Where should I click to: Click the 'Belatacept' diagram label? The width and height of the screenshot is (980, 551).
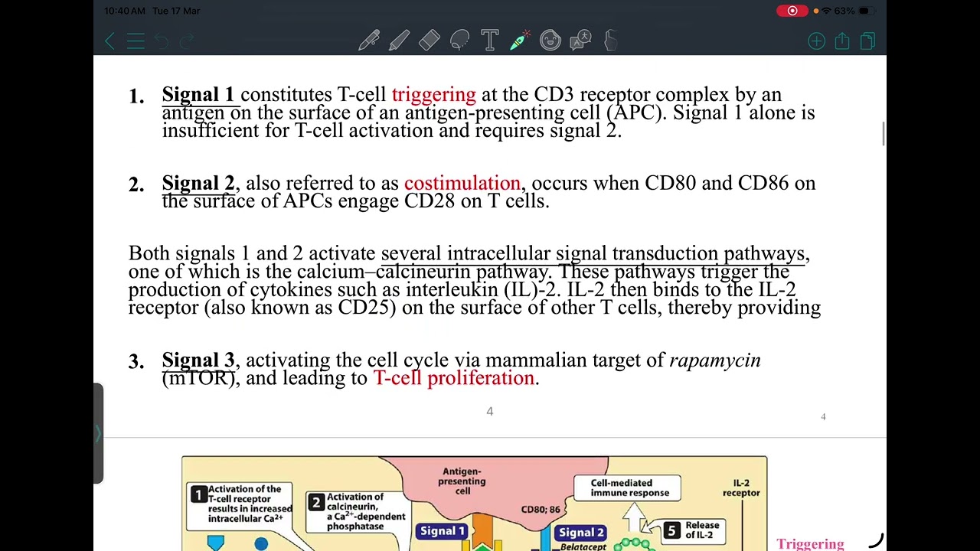583,546
